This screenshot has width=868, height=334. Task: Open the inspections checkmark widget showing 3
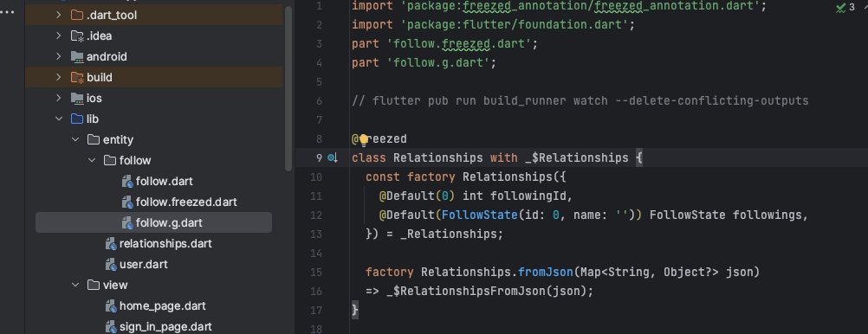[845, 7]
